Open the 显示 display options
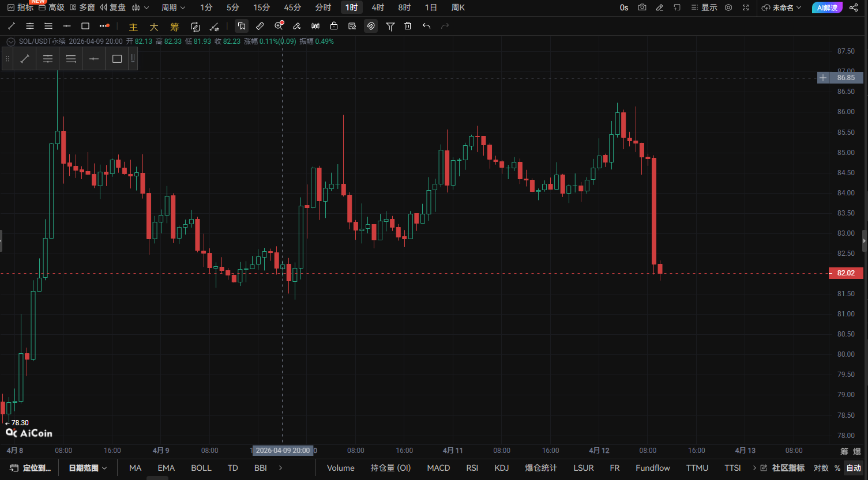 (704, 7)
